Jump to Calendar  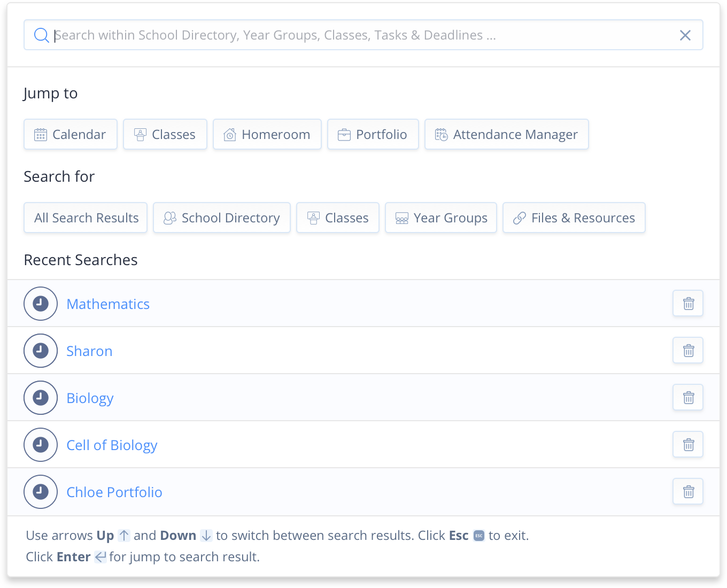(71, 135)
